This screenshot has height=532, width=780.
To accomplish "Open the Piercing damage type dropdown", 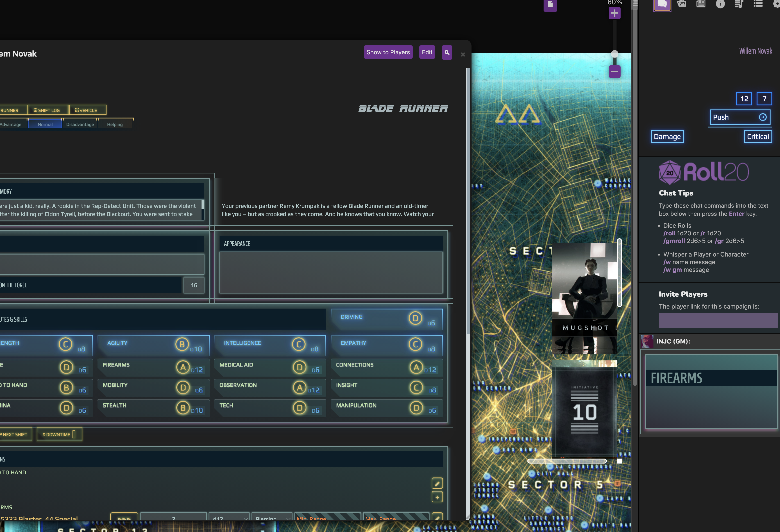I will (x=272, y=516).
